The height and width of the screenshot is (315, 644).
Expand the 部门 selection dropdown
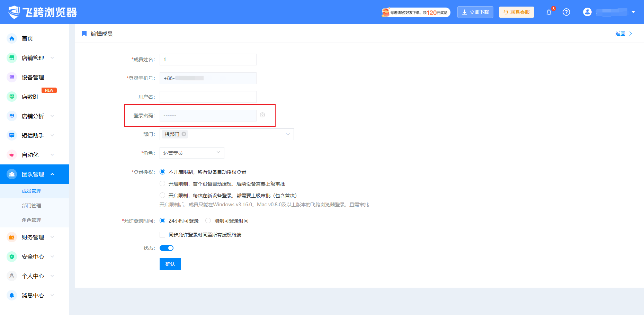(x=227, y=134)
